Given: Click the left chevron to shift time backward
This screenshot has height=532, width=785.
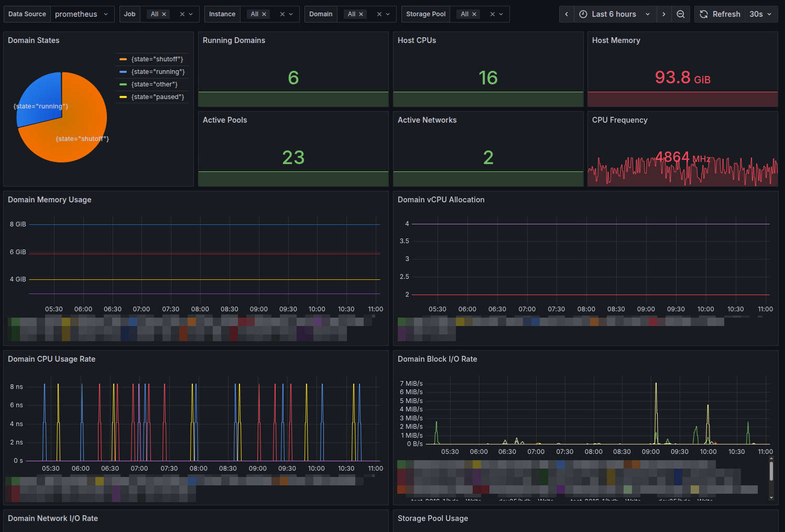Looking at the screenshot, I should click(566, 14).
